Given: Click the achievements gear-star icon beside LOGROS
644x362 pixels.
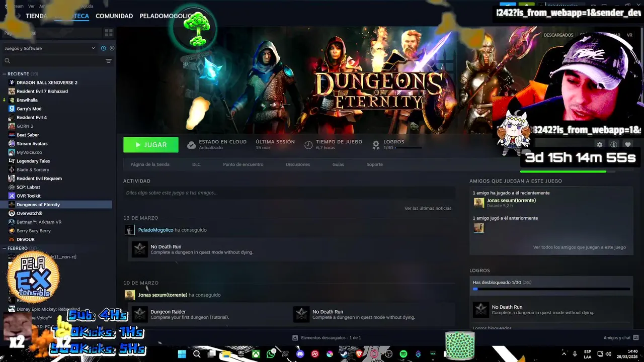Looking at the screenshot, I should pos(376,145).
